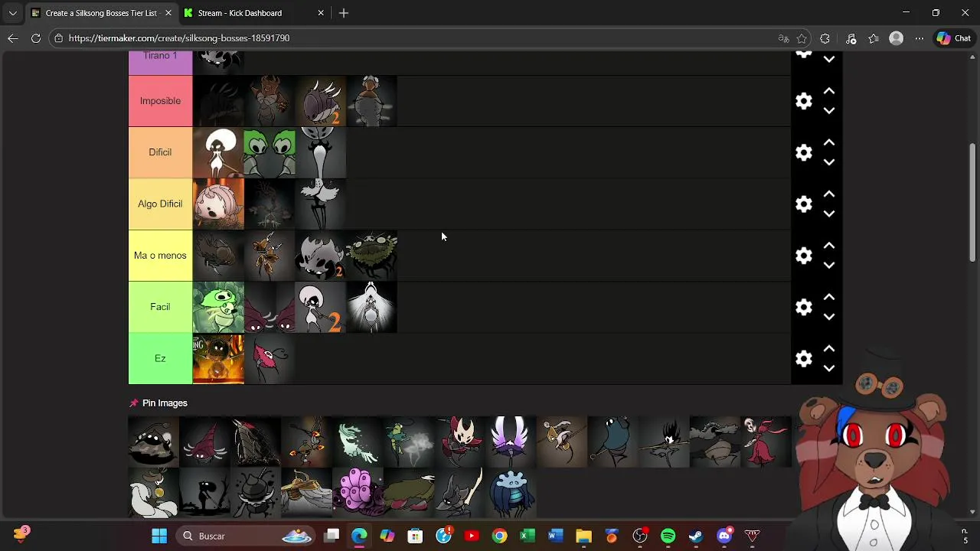980x551 pixels.
Task: Click the Ez tier label
Action: point(160,358)
